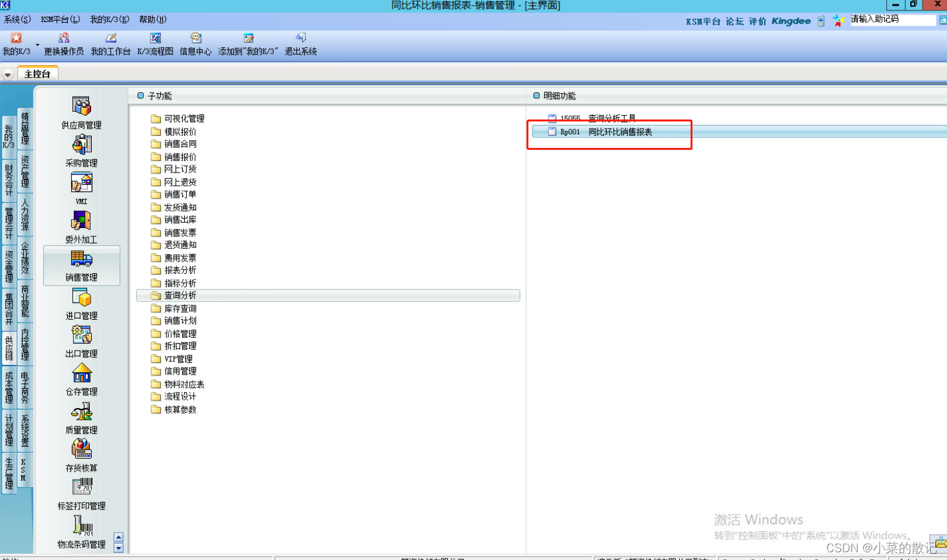Viewport: 947px width, 560px height.
Task: Open the 论坛 link in top bar
Action: tap(733, 21)
